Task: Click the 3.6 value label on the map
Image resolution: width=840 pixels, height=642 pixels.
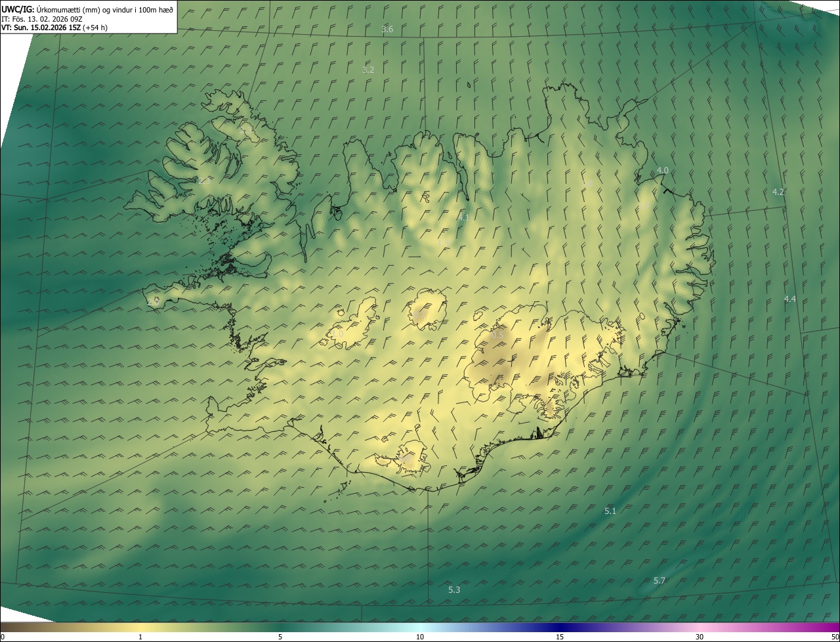Action: pos(387,30)
